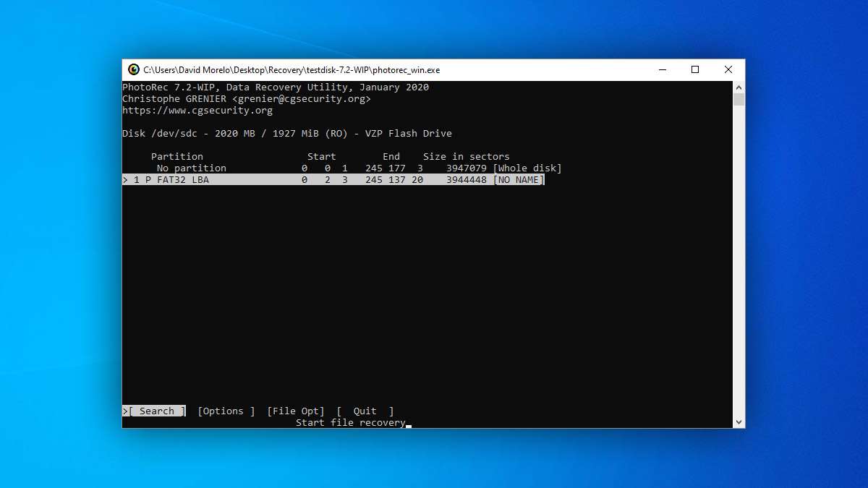Click the 3947079 sector size value
The width and height of the screenshot is (868, 488).
[x=467, y=168]
